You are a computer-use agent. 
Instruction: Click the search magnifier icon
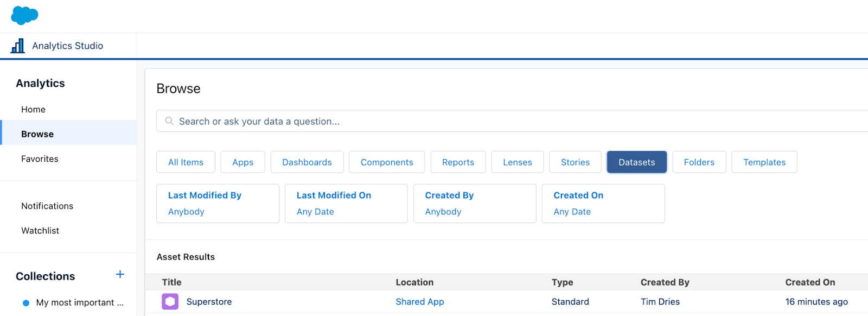coord(169,121)
